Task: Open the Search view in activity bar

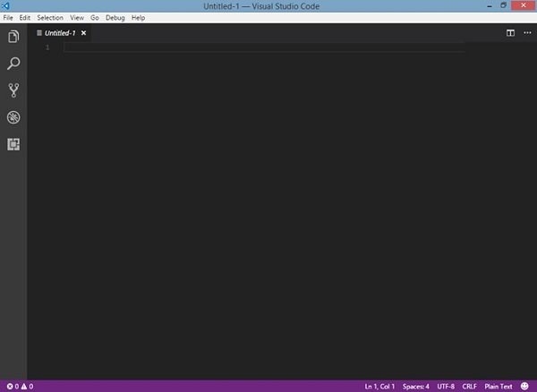Action: [x=13, y=64]
